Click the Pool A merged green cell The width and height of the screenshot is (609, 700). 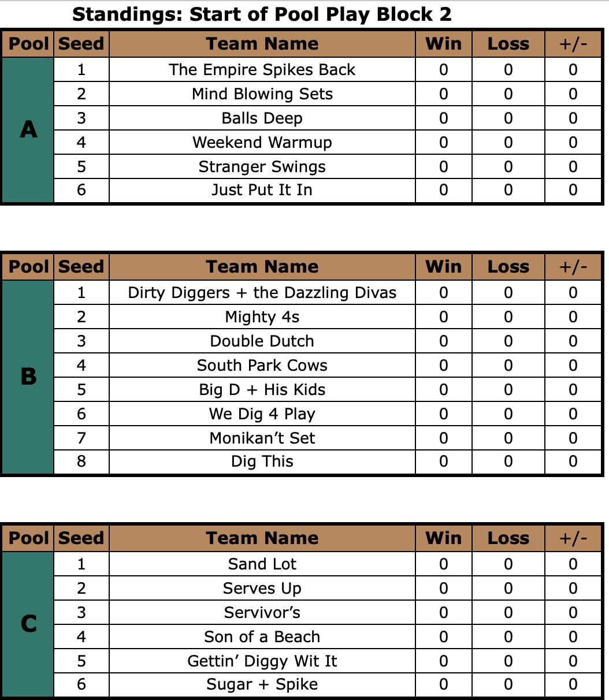28,130
